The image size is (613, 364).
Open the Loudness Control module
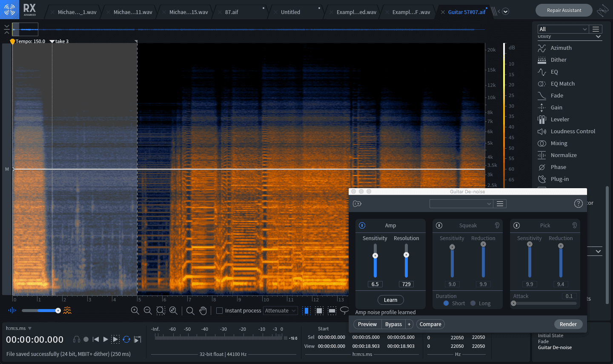pos(573,132)
